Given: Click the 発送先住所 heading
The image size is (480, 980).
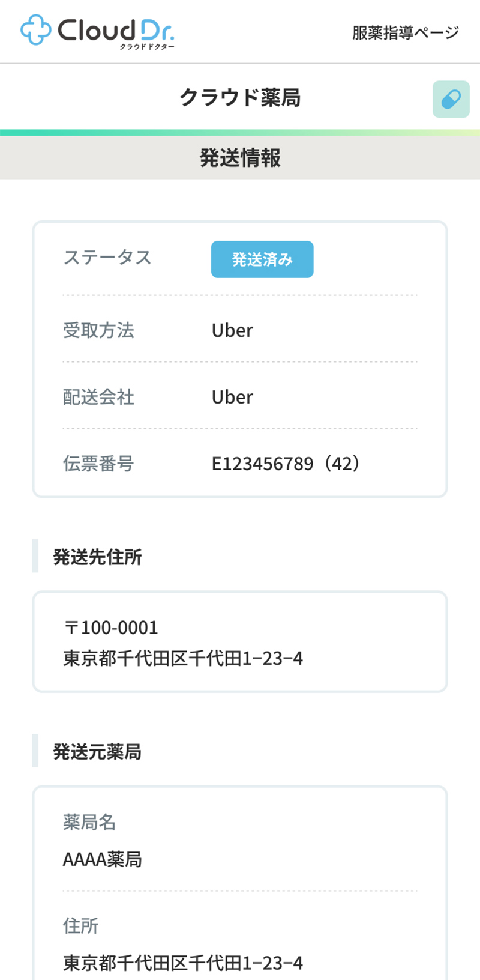Looking at the screenshot, I should pos(97,557).
